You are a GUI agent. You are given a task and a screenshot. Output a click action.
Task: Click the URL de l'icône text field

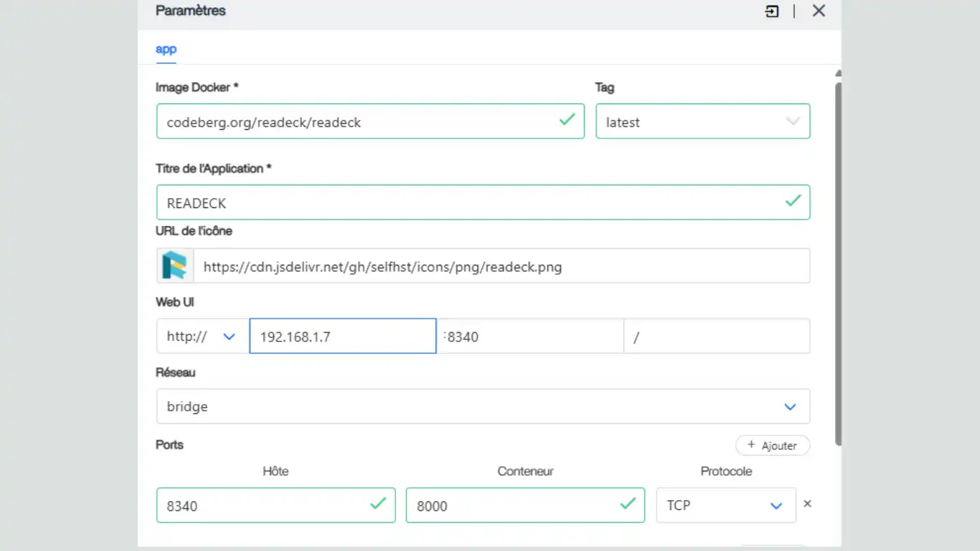pos(501,267)
